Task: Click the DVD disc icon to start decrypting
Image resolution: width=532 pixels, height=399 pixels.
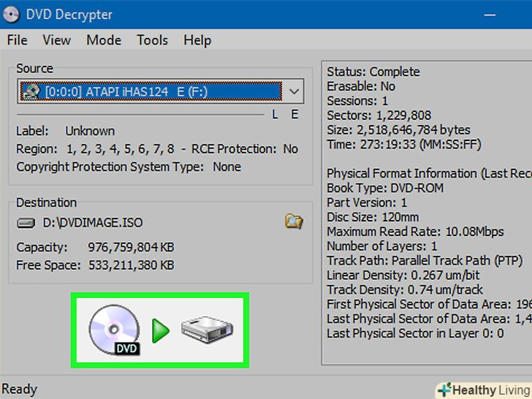Action: tap(114, 331)
